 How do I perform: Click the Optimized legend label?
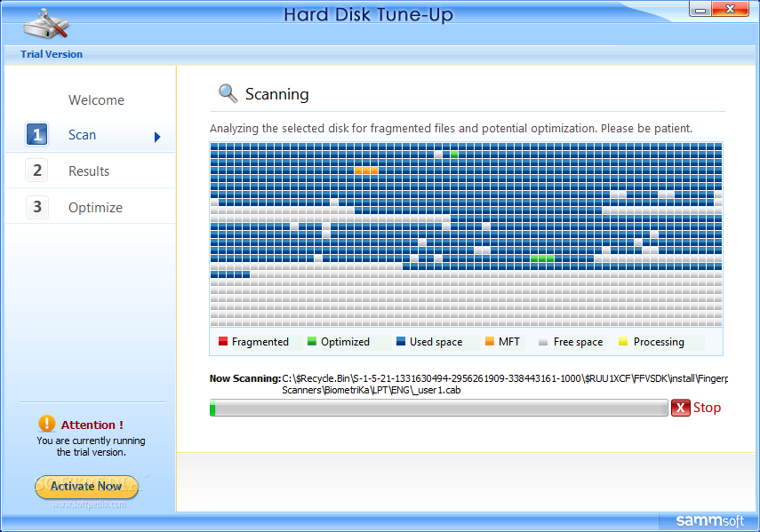tap(345, 342)
